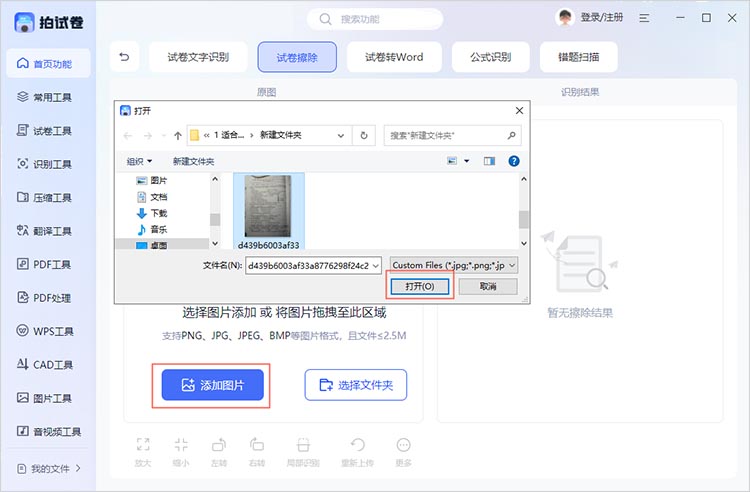Expand the view options dropdown arrow

tap(466, 161)
